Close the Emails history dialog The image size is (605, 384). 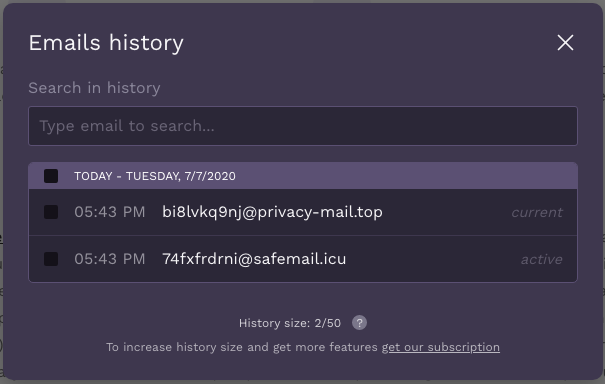tap(565, 42)
